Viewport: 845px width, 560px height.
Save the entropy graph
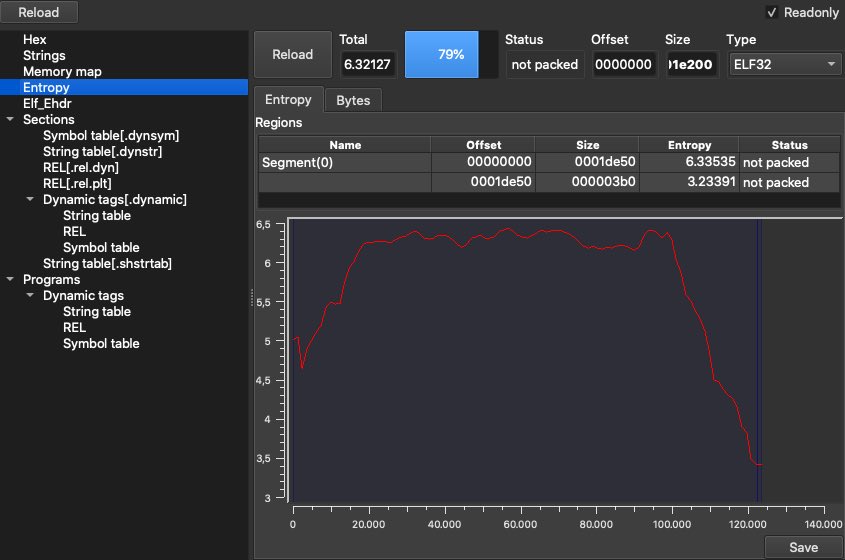[x=803, y=548]
